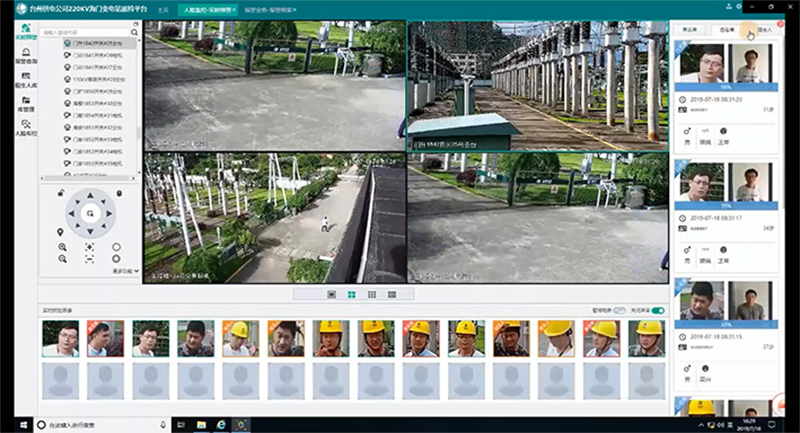This screenshot has width=800, height=433.
Task: Switch to the first tab in right panel
Action: [x=689, y=30]
